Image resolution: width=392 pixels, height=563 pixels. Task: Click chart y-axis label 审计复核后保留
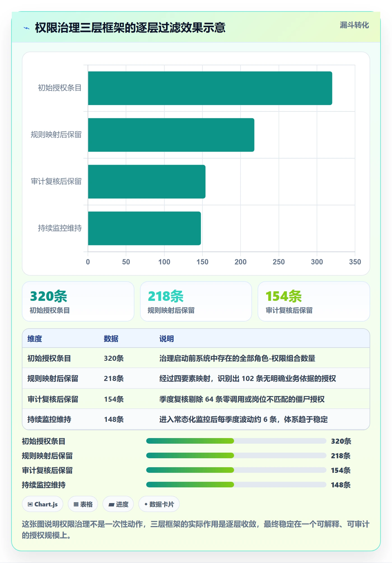coord(56,182)
